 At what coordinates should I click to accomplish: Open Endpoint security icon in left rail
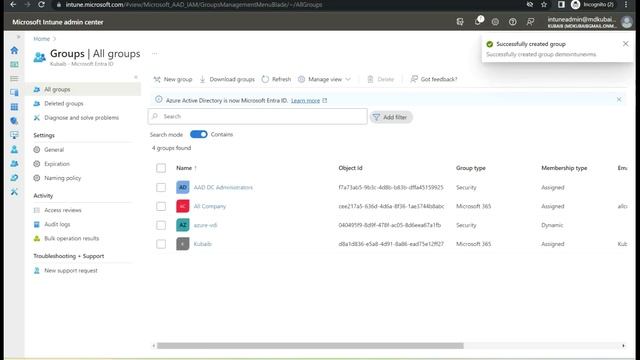tap(14, 121)
